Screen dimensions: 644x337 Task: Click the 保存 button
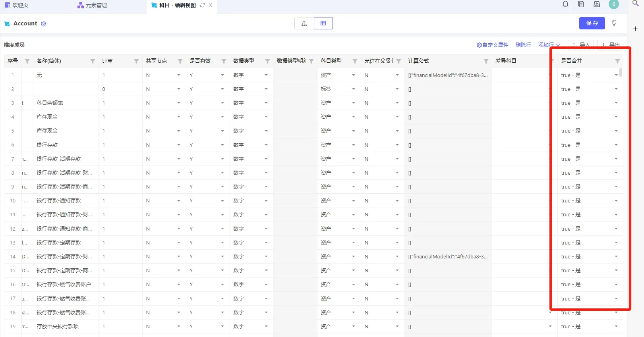592,23
